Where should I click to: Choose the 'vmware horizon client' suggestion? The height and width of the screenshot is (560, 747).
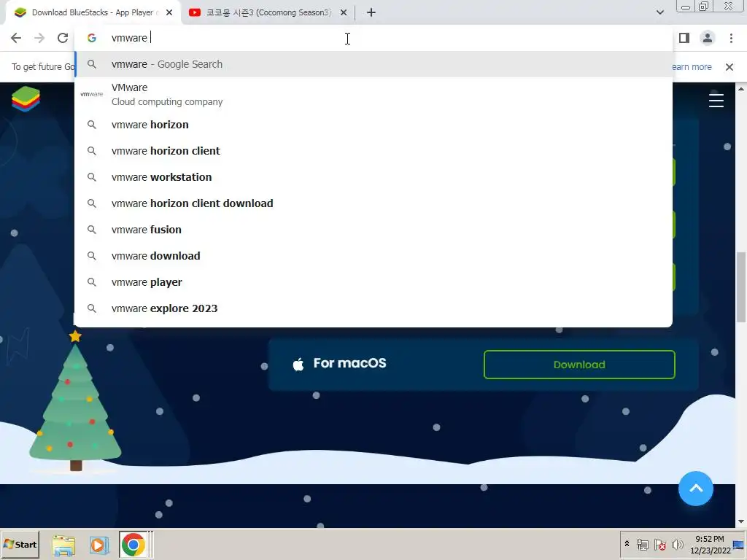coord(373,151)
